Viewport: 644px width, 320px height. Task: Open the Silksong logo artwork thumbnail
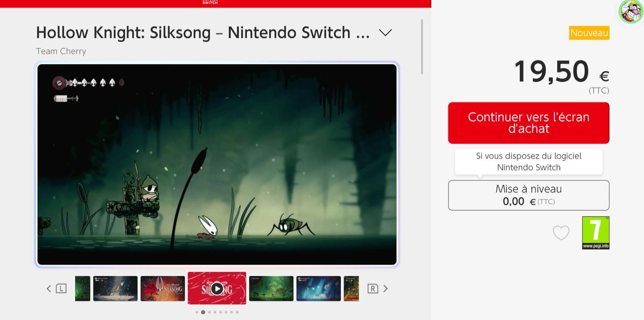click(162, 288)
